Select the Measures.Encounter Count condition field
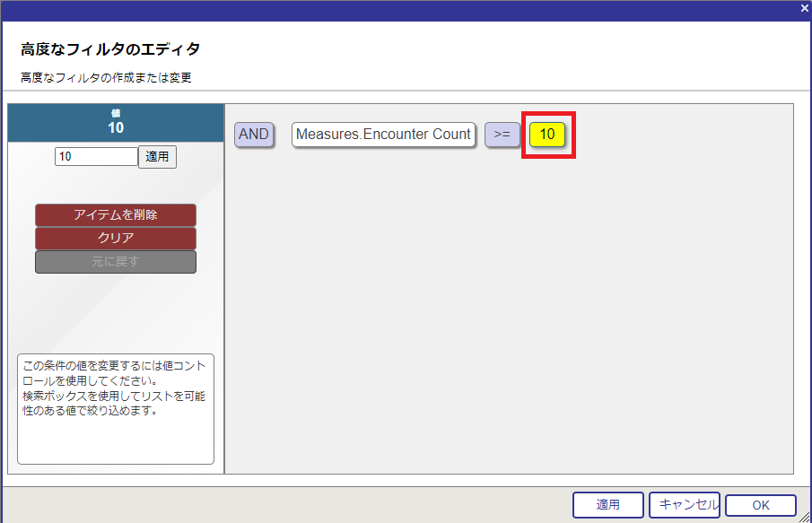The width and height of the screenshot is (812, 523). click(x=383, y=135)
